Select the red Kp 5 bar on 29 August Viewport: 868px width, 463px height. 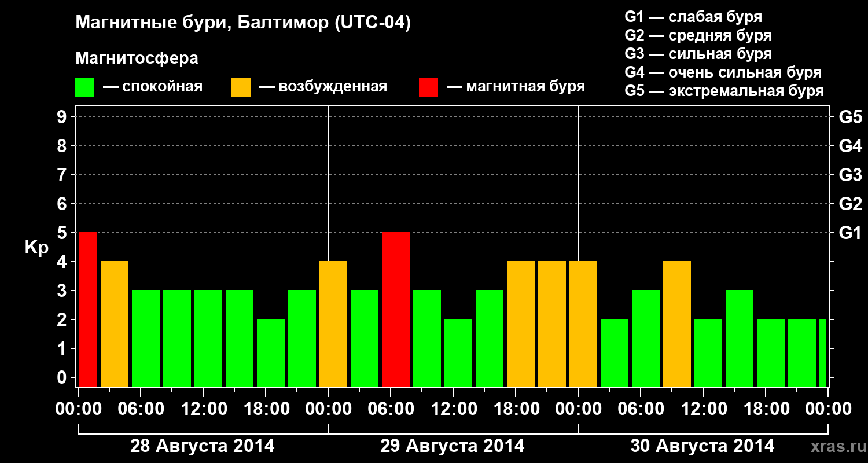click(396, 309)
